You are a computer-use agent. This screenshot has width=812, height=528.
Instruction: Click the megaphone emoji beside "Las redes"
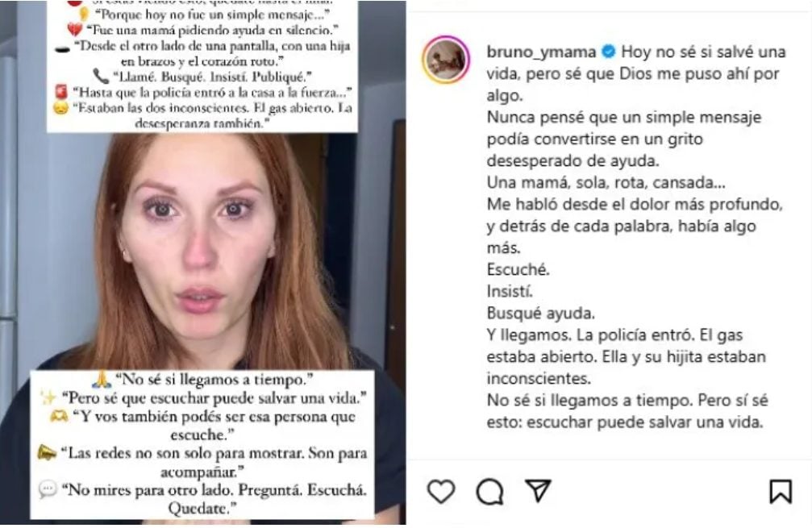click(48, 453)
